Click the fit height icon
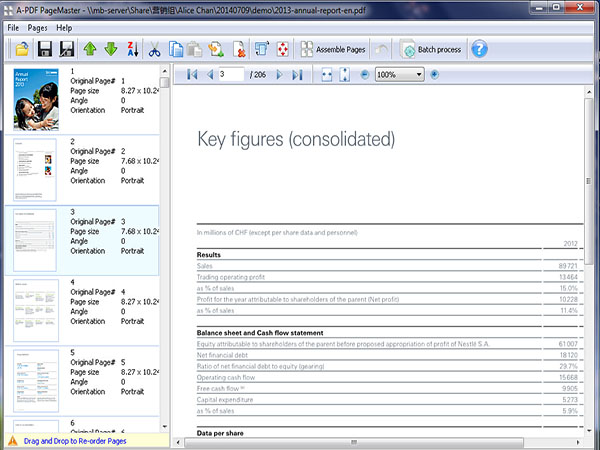Viewport: 600px width, 450px height. (345, 75)
